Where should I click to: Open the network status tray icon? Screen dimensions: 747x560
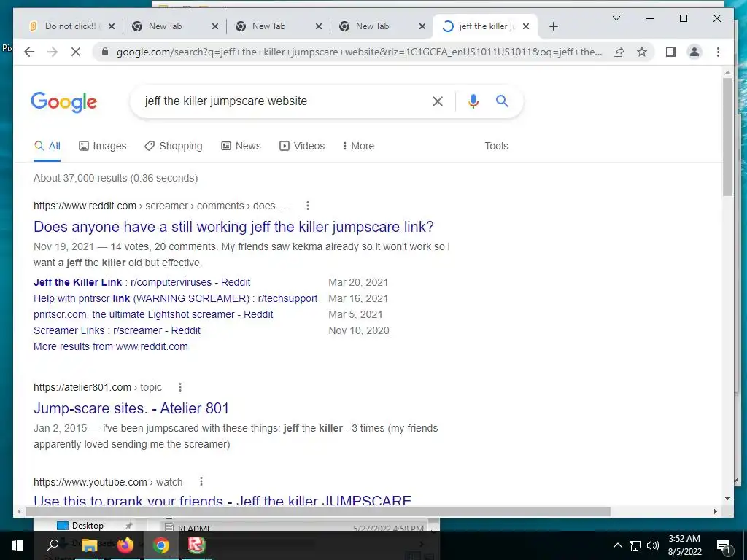635,545
